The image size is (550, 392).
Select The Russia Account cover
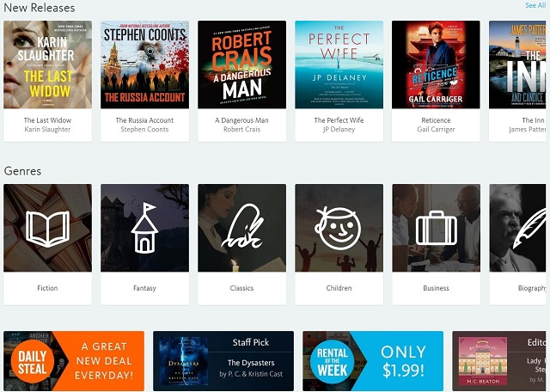click(x=144, y=64)
